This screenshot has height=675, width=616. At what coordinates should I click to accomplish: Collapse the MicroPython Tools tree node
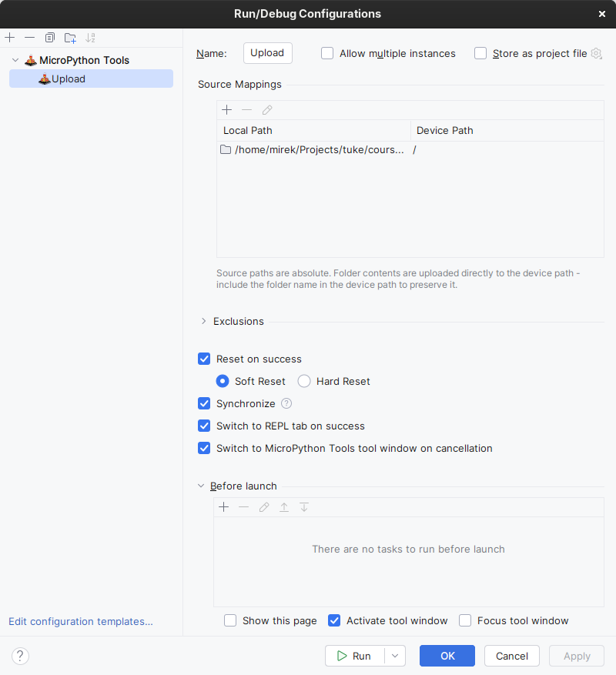click(x=15, y=60)
